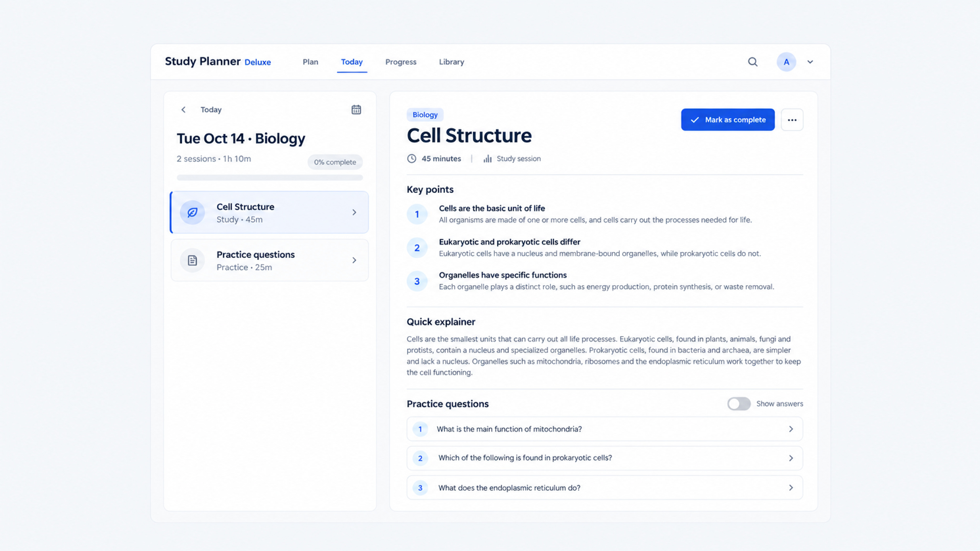
Task: Click the daily progress bar
Action: tap(270, 178)
